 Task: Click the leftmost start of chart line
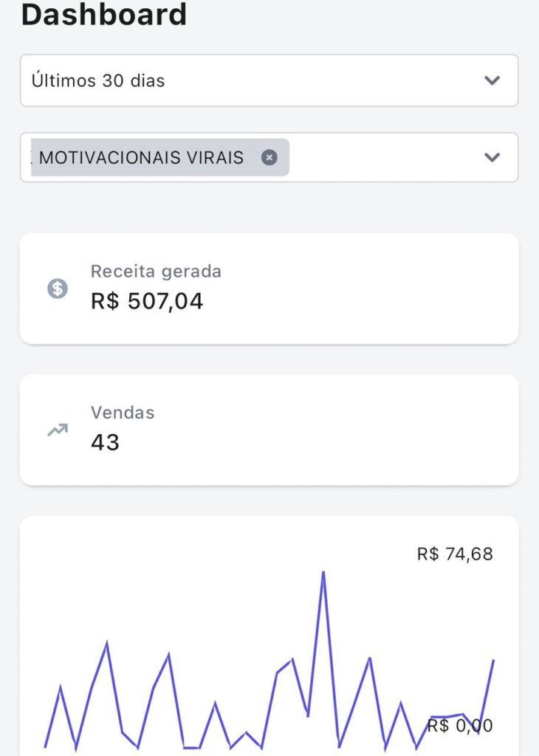pos(46,746)
